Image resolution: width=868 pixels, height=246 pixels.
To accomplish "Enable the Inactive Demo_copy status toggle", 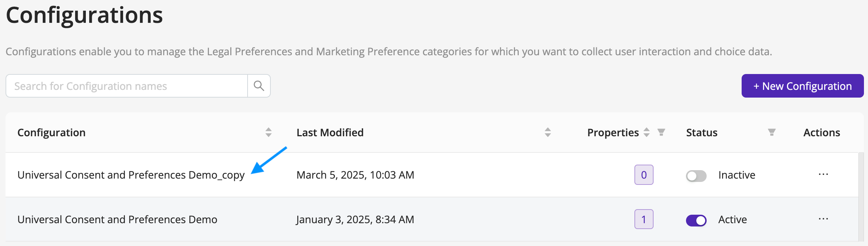I will coord(696,176).
